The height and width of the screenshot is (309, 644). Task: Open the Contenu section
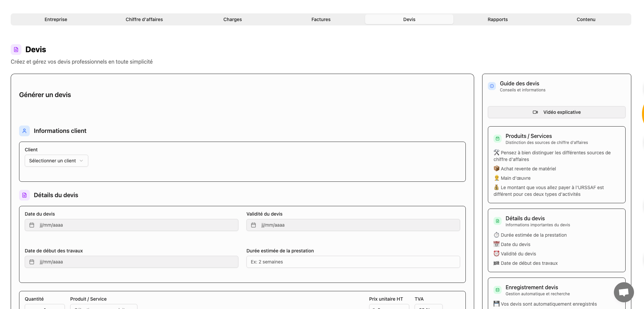586,19
